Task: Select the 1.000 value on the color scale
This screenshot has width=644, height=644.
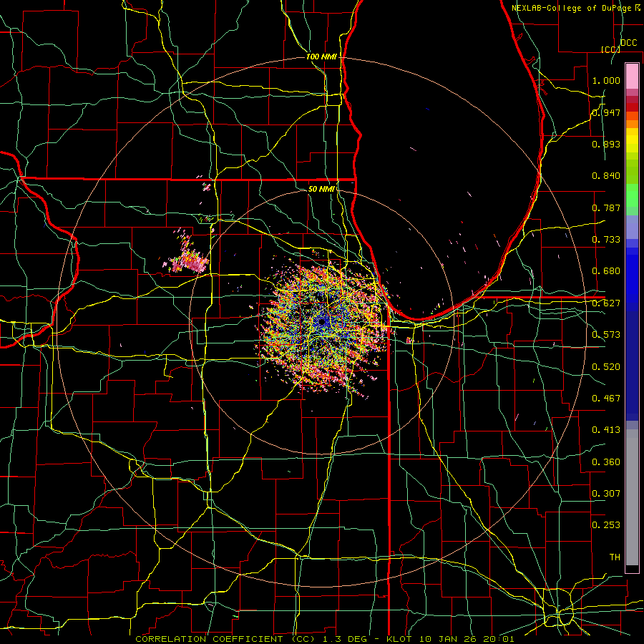Action: [606, 80]
